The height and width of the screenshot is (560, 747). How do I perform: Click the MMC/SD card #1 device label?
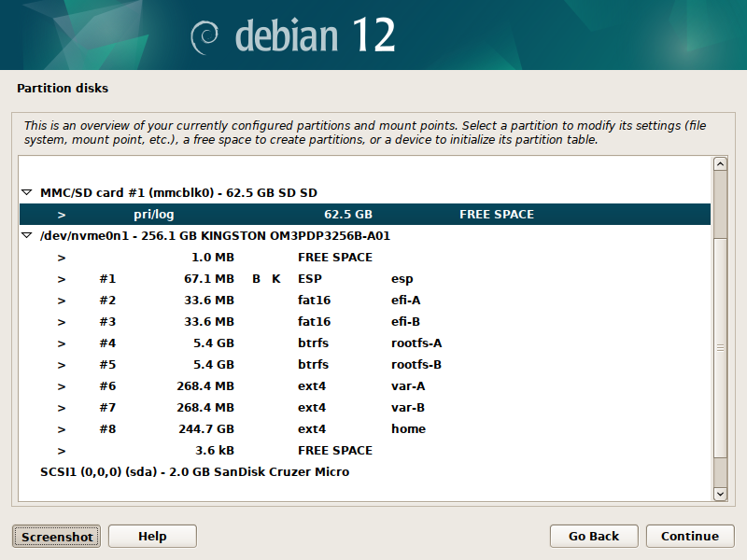[178, 193]
